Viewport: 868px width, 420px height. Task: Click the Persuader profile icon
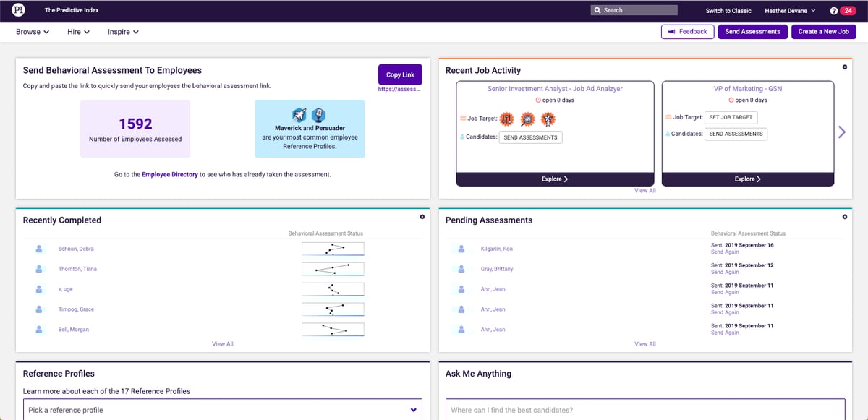click(318, 115)
